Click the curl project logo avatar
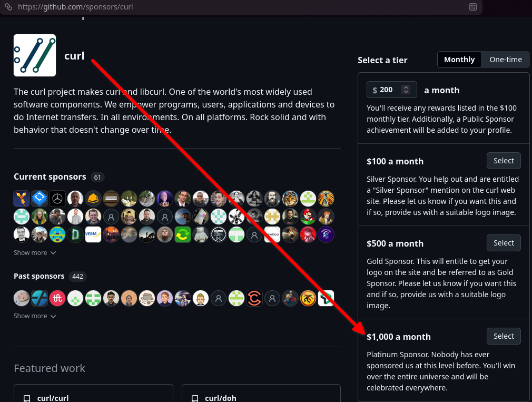This screenshot has width=532, height=402. point(35,55)
